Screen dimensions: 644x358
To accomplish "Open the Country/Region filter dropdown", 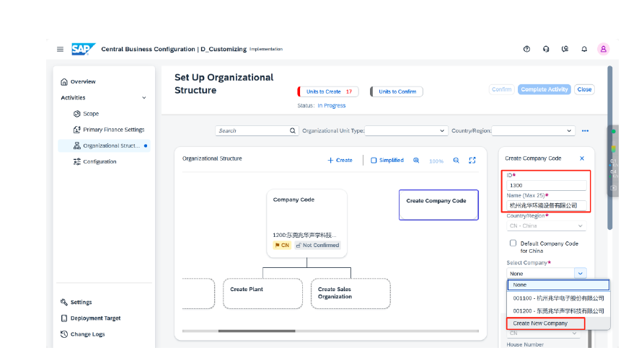I will coord(570,131).
